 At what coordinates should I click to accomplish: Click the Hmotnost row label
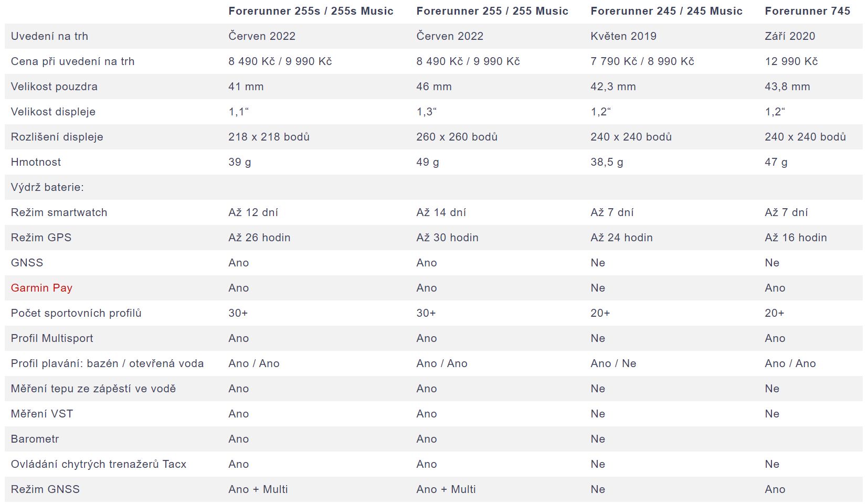coord(36,162)
